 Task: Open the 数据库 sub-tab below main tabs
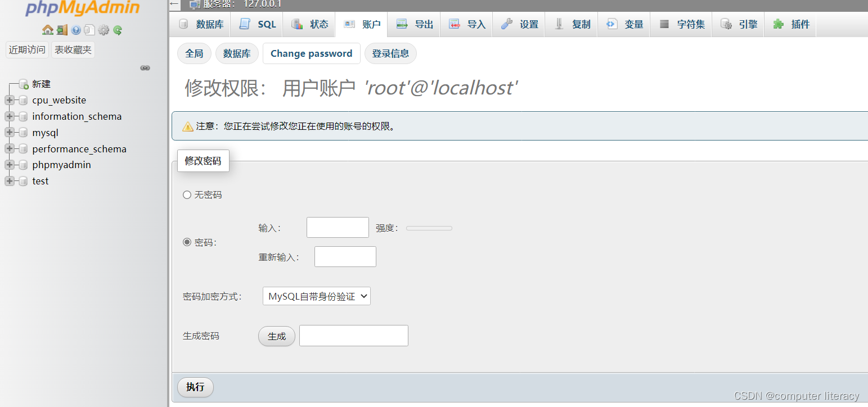237,53
